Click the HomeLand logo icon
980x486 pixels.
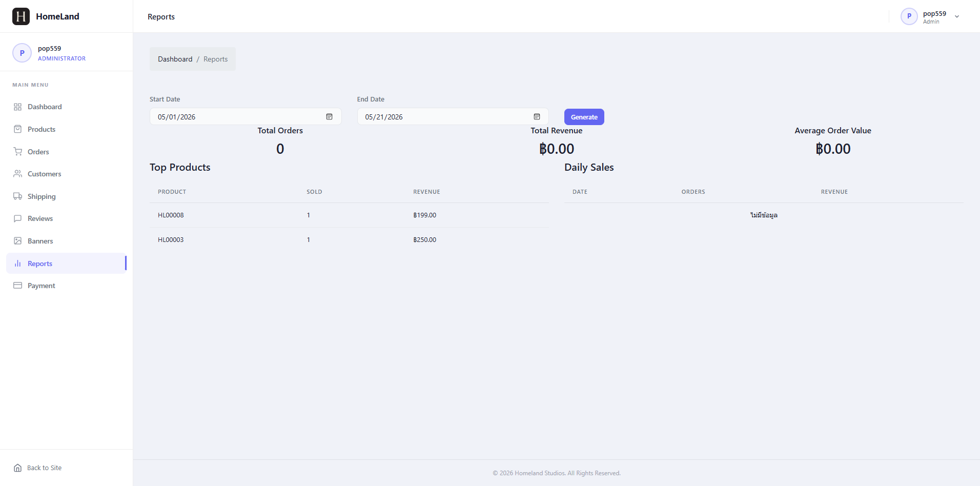(x=21, y=16)
